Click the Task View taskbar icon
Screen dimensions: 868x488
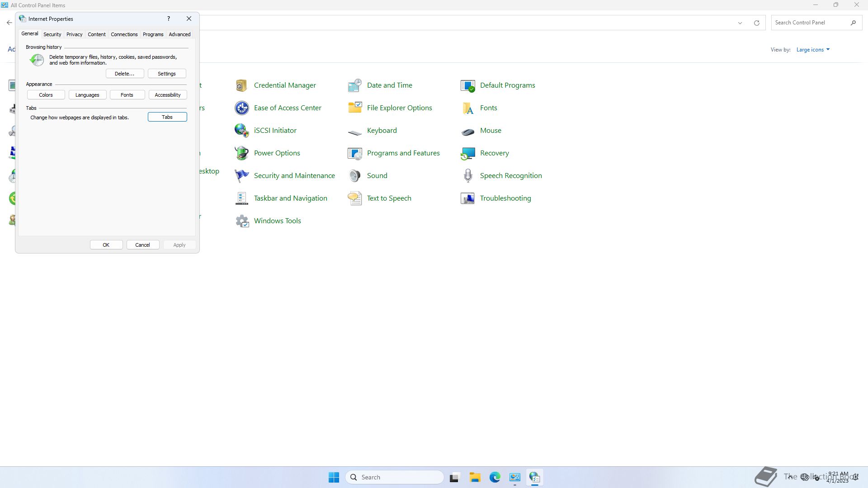[454, 477]
